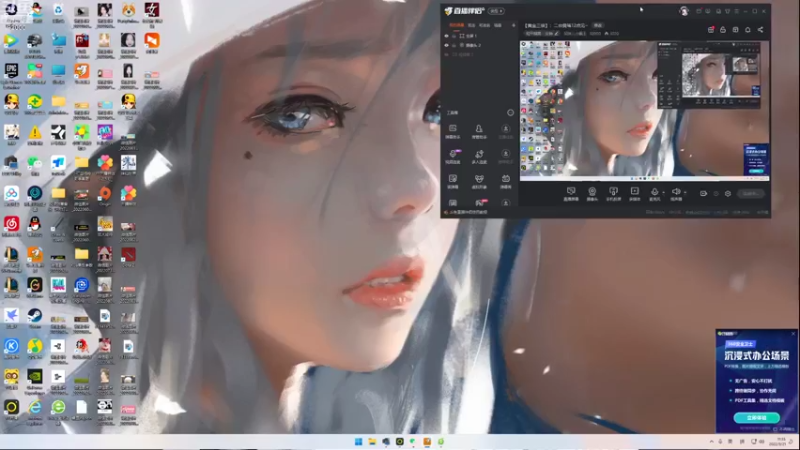Click the multi-person link tool in toolbox
The height and width of the screenshot is (450, 800).
pos(479,156)
